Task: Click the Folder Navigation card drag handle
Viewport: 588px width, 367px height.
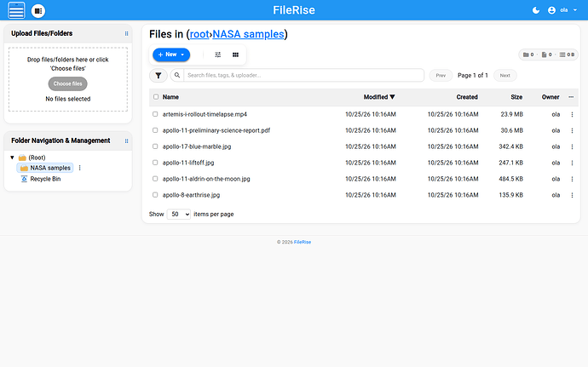Action: (126, 141)
